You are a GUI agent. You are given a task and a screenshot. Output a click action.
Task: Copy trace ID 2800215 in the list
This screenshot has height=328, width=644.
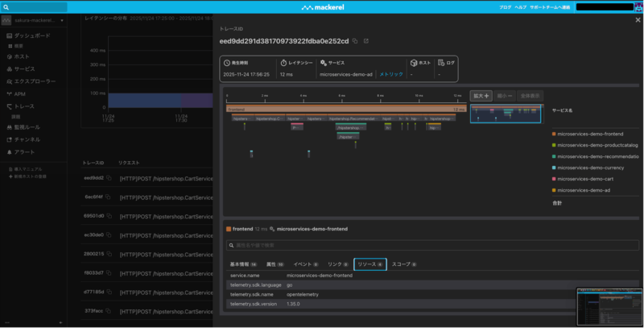pyautogui.click(x=109, y=254)
